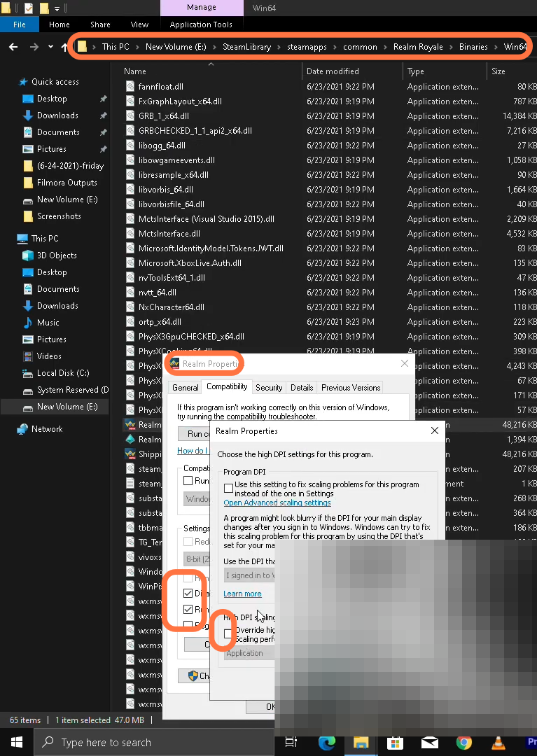Viewport: 537px width, 756px height.
Task: Uncheck the Disable fullscreen optimizations checkbox
Action: tap(188, 593)
